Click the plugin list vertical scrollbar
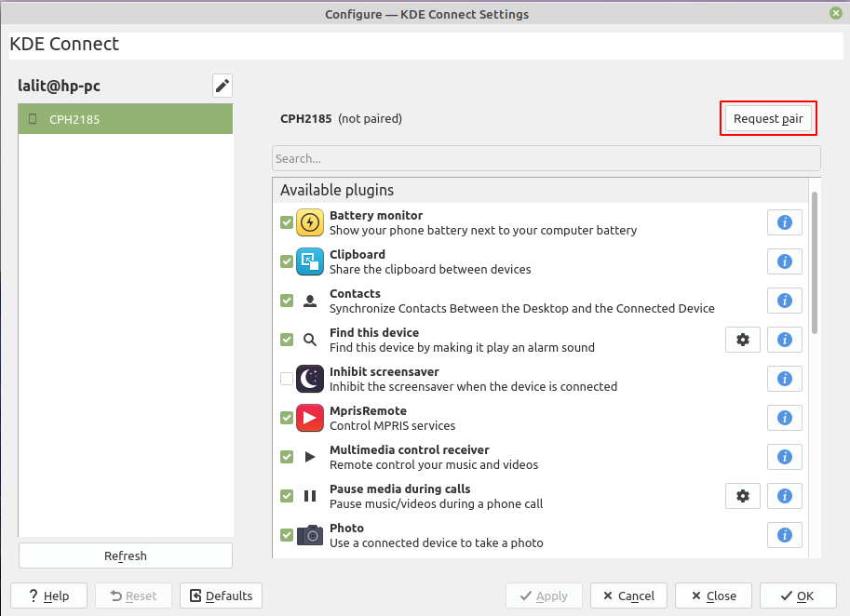 point(815,261)
